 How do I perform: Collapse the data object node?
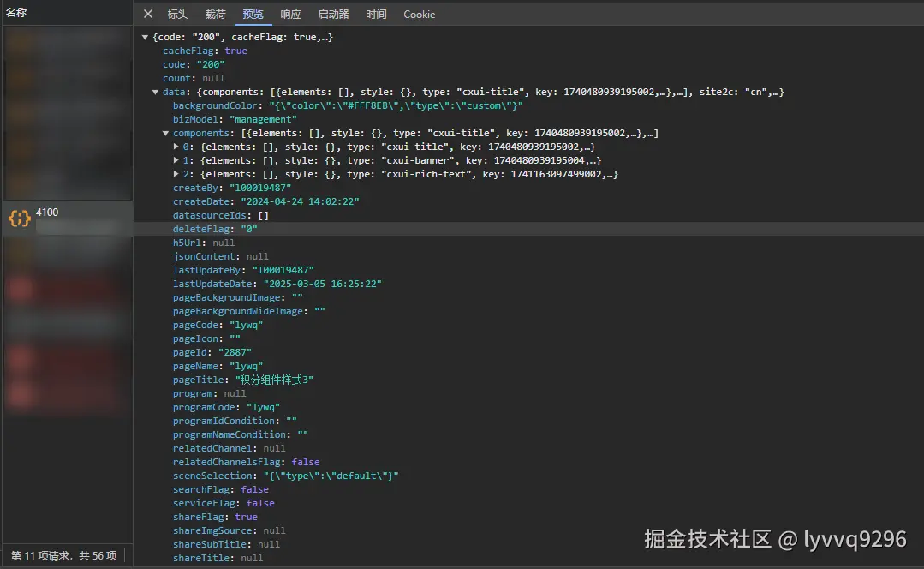[x=155, y=92]
